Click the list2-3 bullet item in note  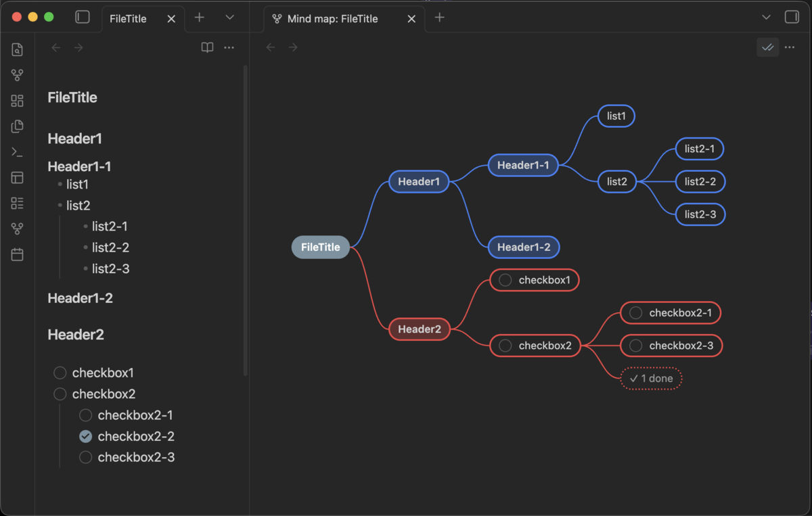click(111, 269)
